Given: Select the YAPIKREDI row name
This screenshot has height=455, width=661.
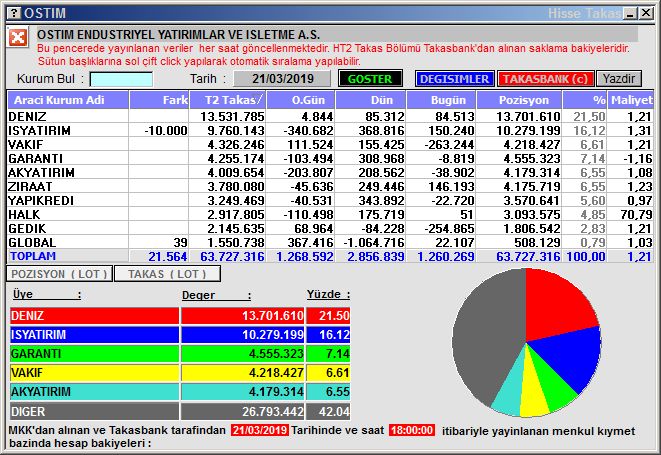Looking at the screenshot, I should (x=68, y=200).
